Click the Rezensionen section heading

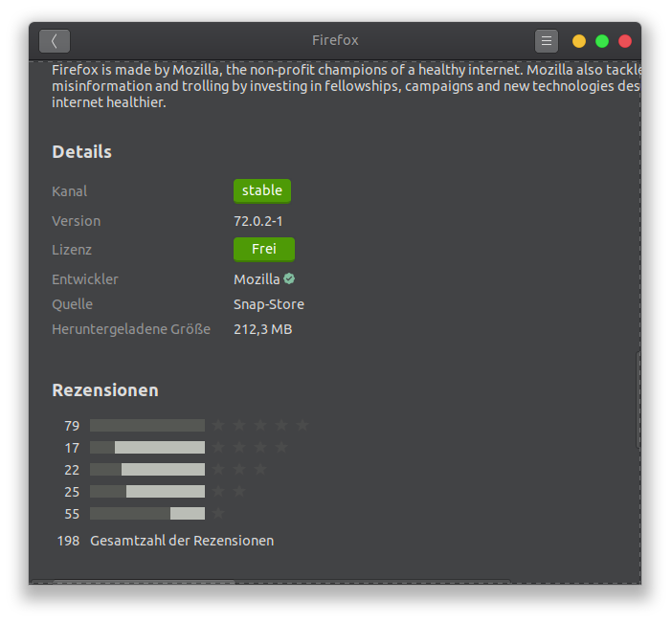coord(105,390)
